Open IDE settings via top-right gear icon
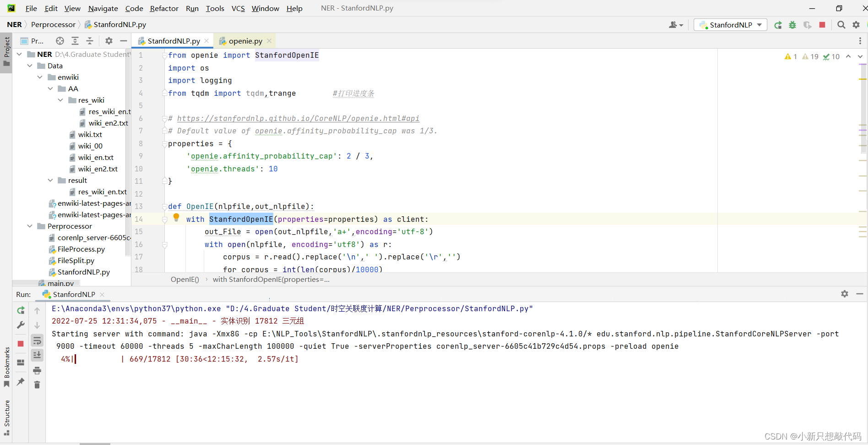This screenshot has height=445, width=868. pos(856,25)
